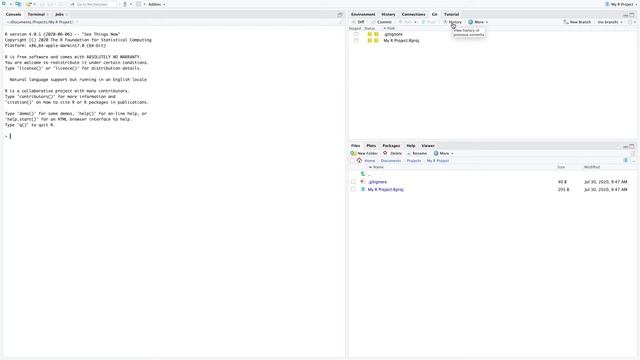Open the version control dropdown arrow

131,4
